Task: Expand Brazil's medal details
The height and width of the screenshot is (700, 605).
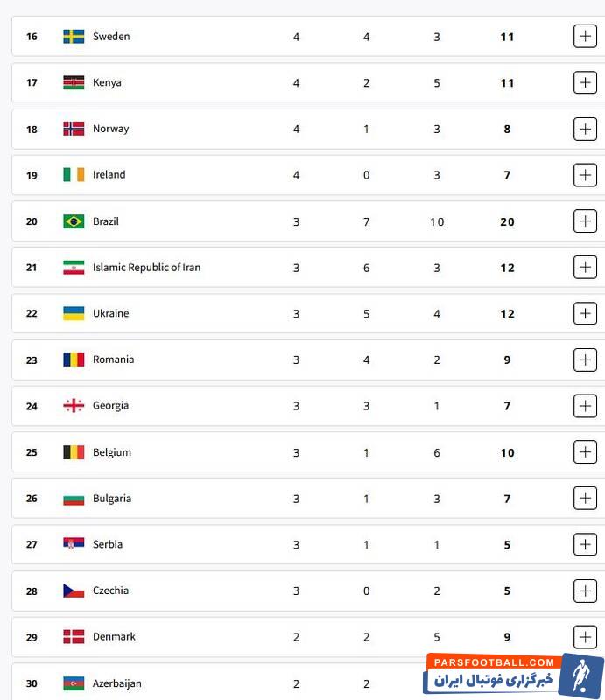Action: pyautogui.click(x=585, y=221)
